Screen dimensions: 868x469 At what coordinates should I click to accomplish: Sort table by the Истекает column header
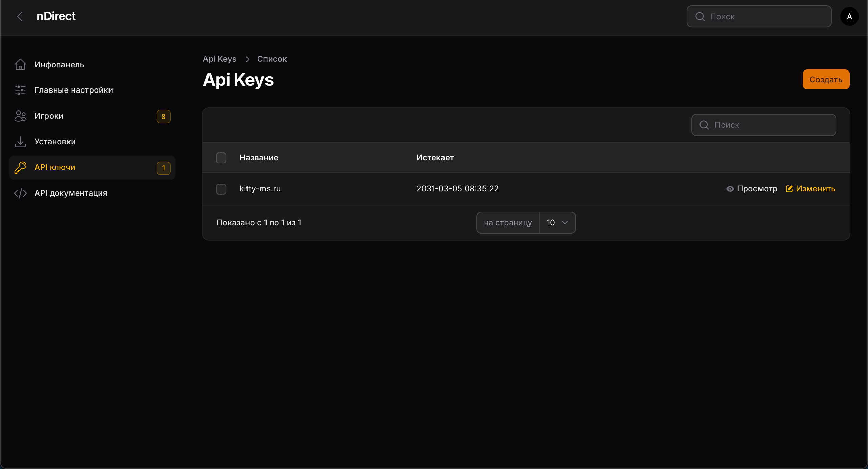435,158
